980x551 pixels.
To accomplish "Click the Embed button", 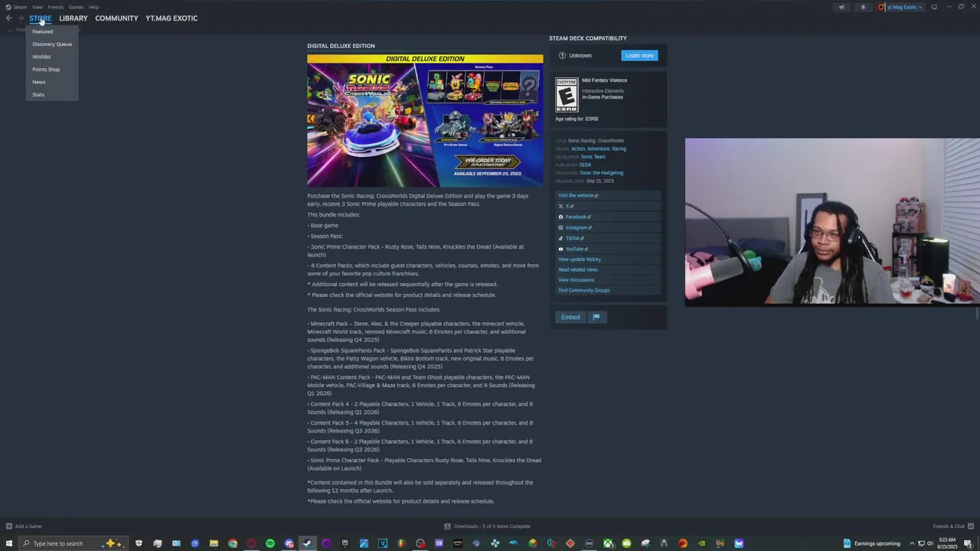I will [570, 317].
